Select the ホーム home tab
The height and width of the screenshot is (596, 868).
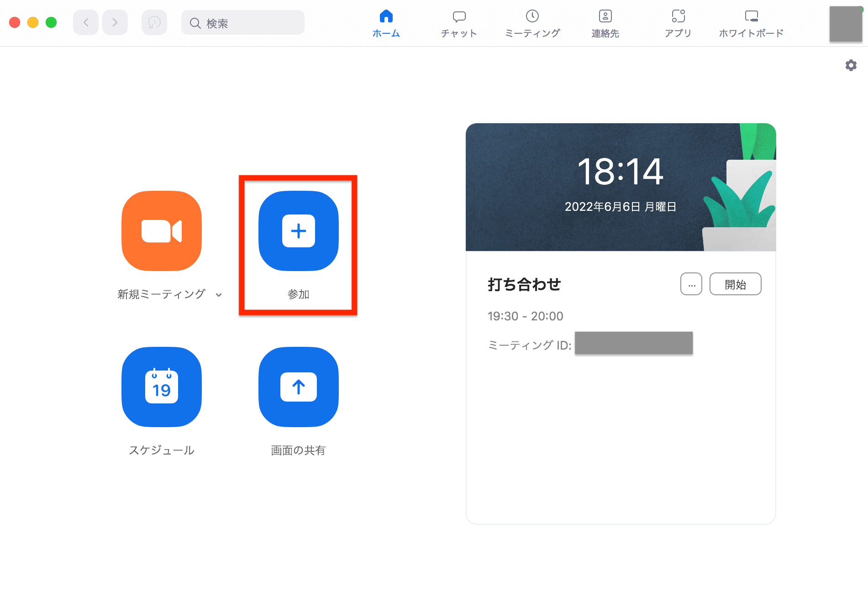click(x=386, y=23)
